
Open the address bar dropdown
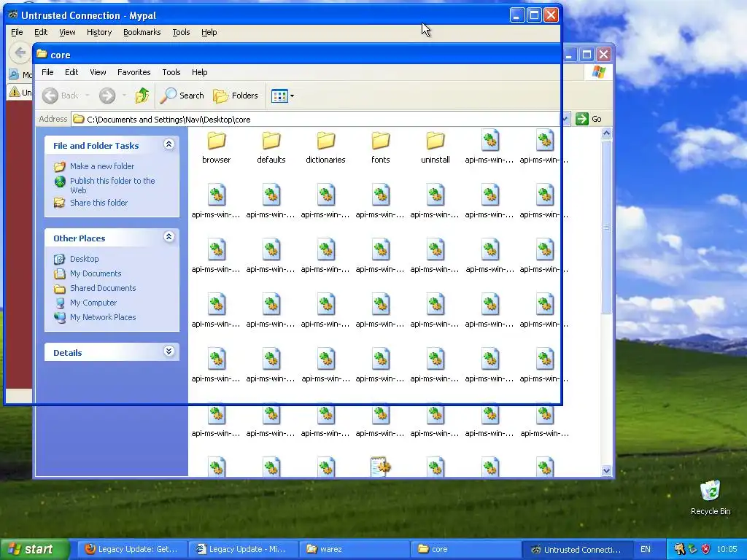(565, 119)
